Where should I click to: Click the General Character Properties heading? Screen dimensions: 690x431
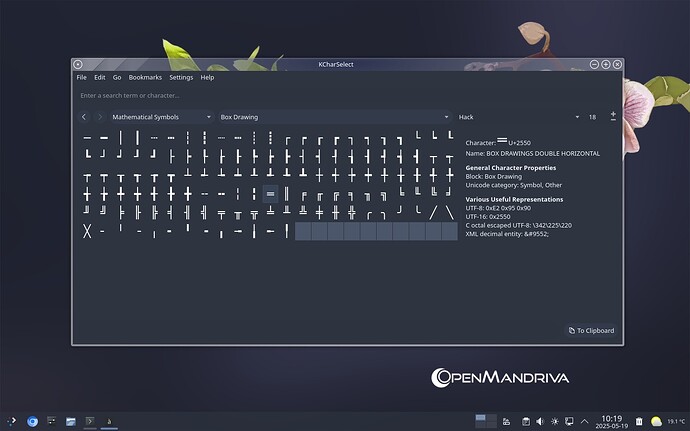click(x=510, y=168)
